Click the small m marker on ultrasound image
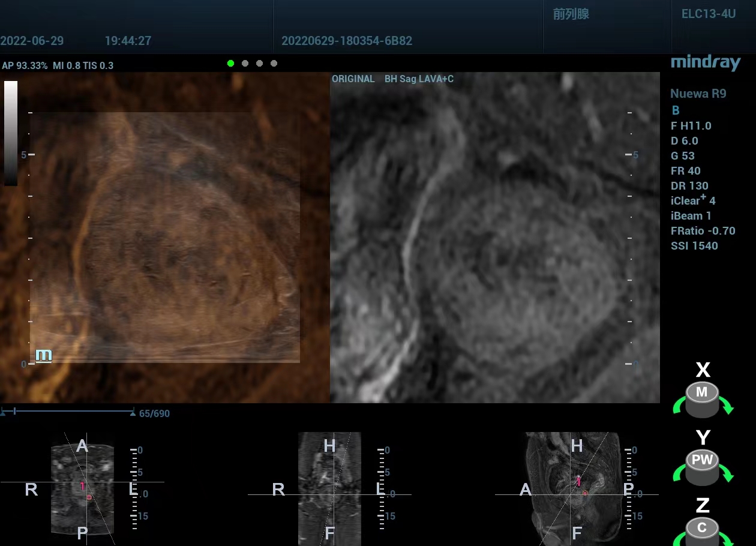The image size is (756, 546). 44,355
